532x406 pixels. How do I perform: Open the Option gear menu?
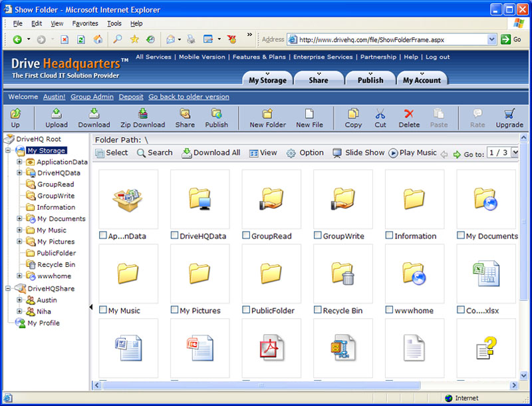pos(305,153)
